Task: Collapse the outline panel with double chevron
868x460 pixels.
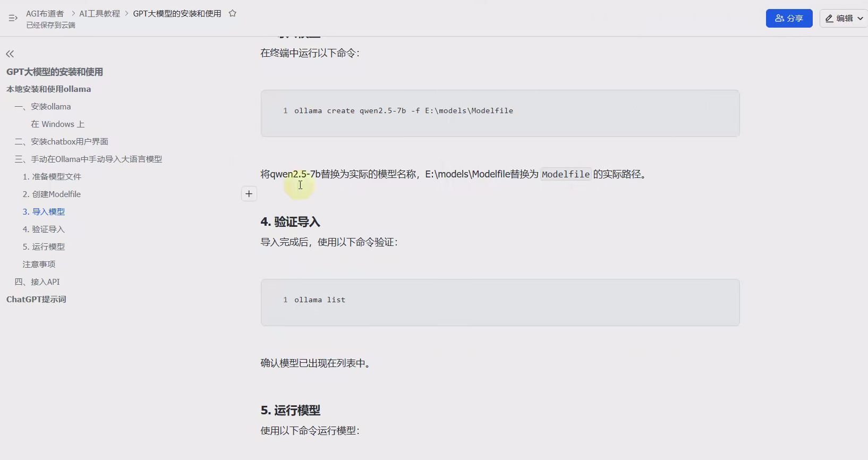Action: pyautogui.click(x=10, y=54)
